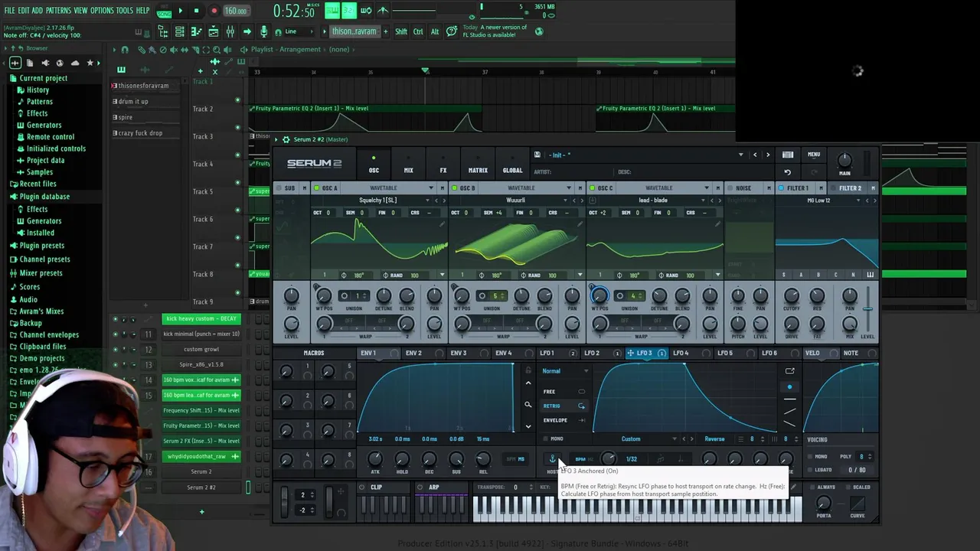Toggle OSC C enable switch
Screen dimensions: 980x551
(593, 188)
